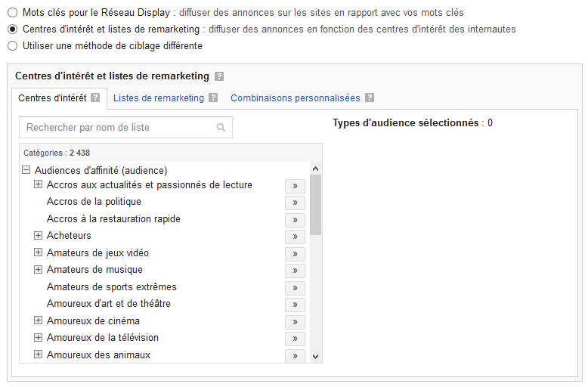Viewport: 588px width, 387px height.
Task: Add Amoureux de cinéma with arrow button
Action: tap(295, 322)
